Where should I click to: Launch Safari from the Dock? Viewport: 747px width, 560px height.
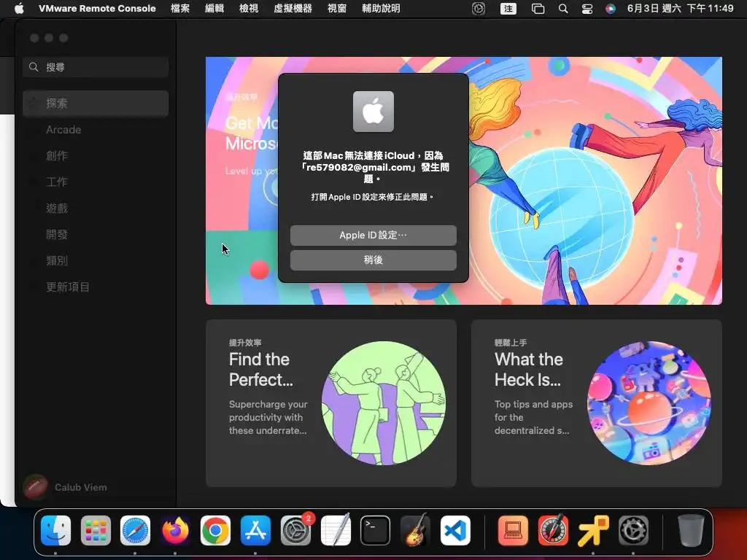[x=135, y=531]
